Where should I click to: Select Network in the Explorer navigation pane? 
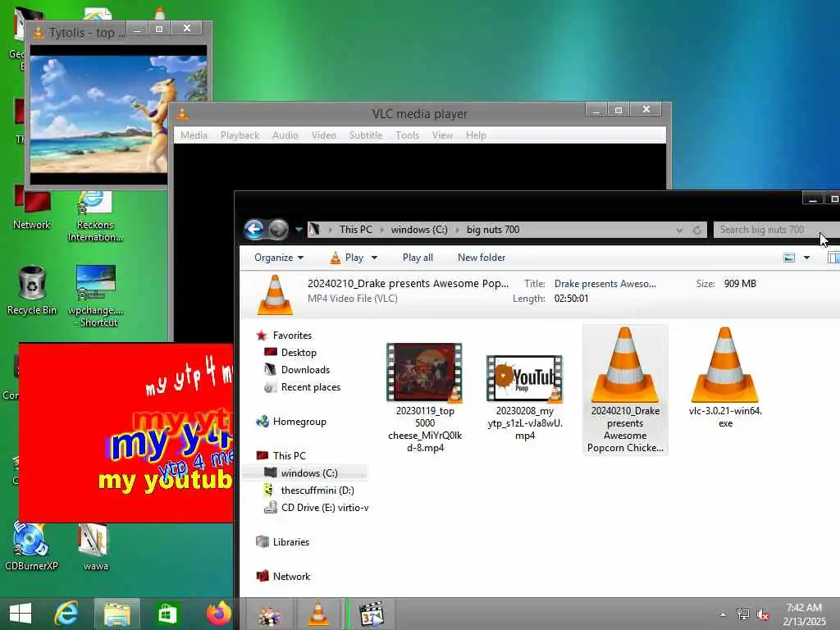(x=291, y=577)
